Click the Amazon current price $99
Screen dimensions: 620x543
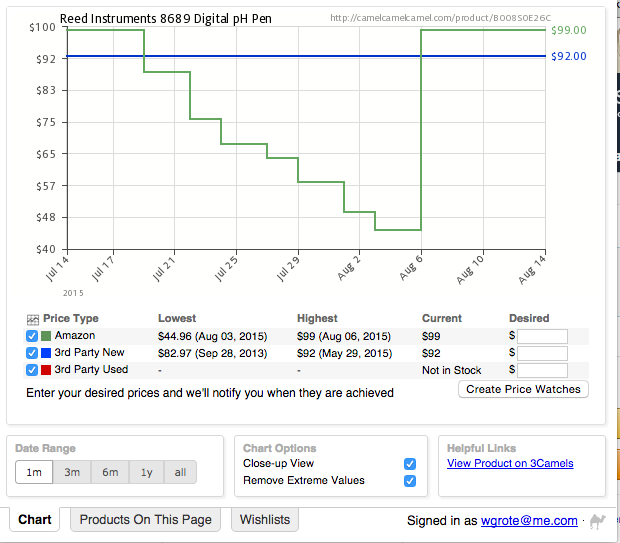click(x=431, y=337)
